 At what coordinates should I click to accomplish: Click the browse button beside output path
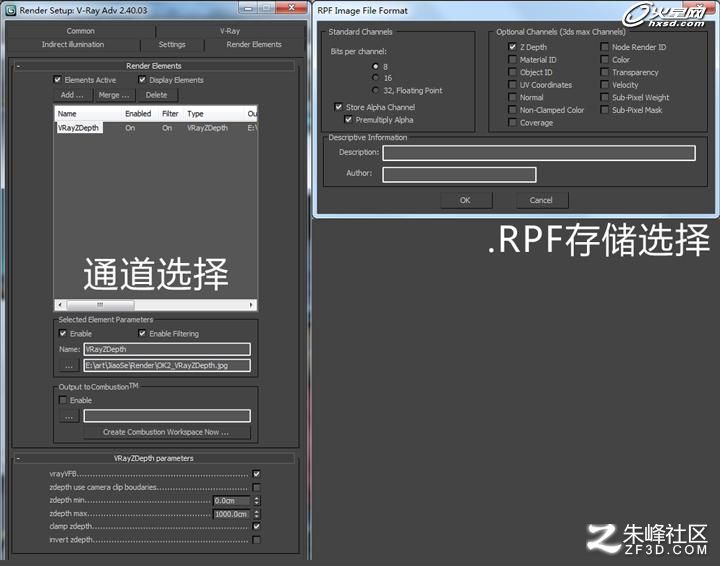tap(69, 366)
